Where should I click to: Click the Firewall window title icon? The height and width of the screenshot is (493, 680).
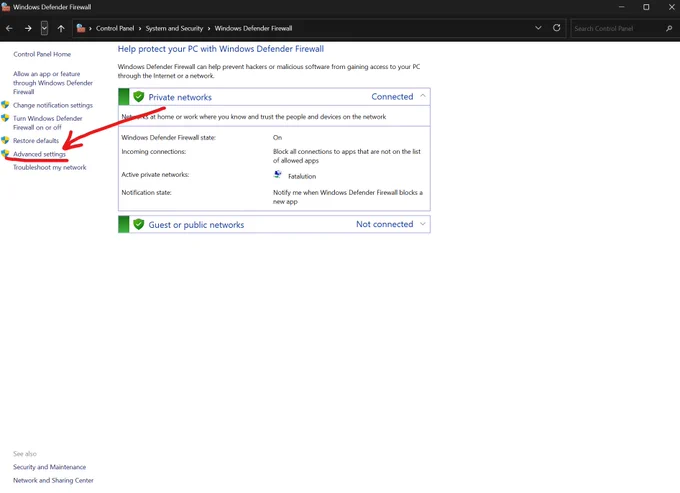tap(6, 7)
